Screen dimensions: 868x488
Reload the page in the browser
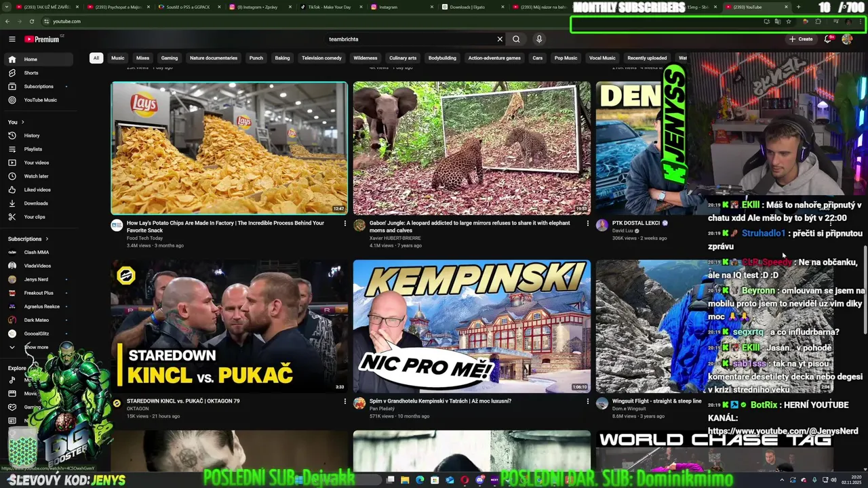tap(31, 21)
